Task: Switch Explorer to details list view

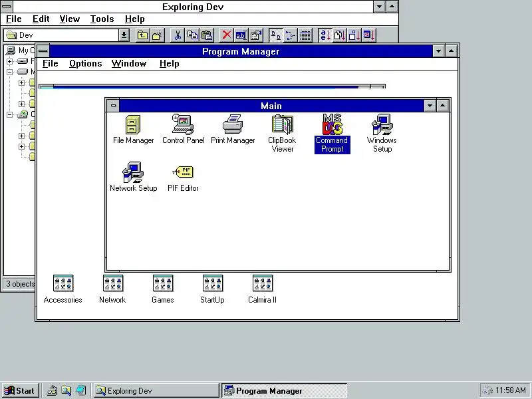Action: click(x=305, y=35)
